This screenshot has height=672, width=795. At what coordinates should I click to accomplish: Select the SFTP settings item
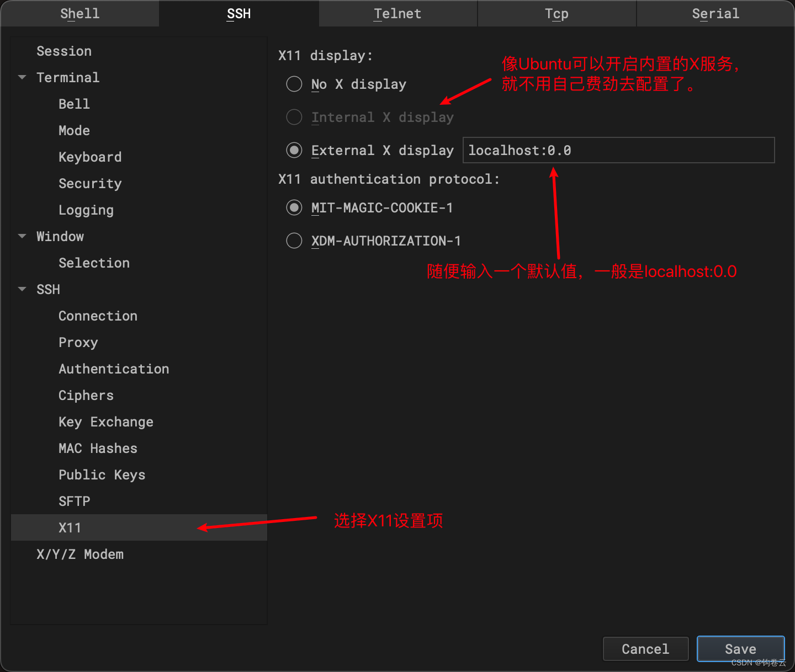coord(74,501)
